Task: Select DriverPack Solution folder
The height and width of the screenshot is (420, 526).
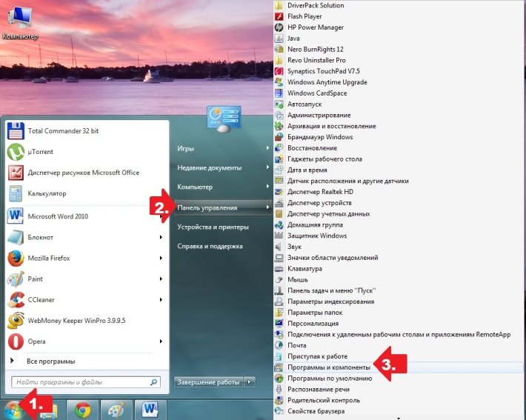Action: click(316, 5)
